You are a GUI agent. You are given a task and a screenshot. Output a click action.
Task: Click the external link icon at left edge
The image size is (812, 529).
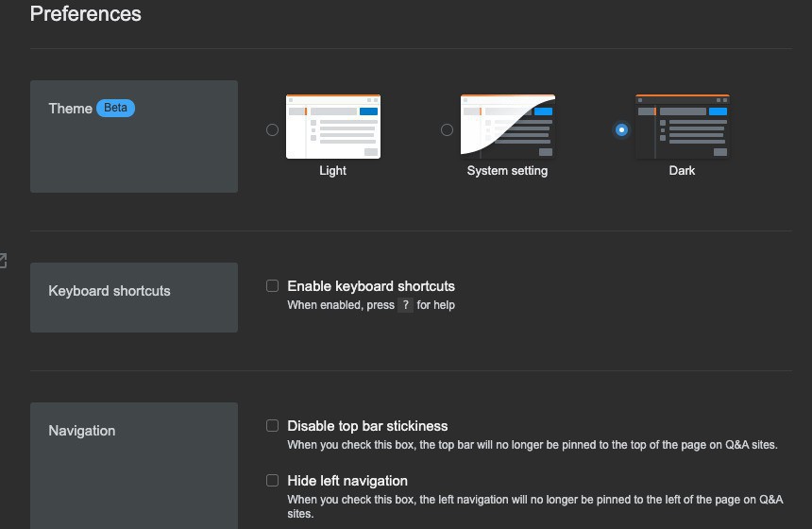(x=3, y=260)
